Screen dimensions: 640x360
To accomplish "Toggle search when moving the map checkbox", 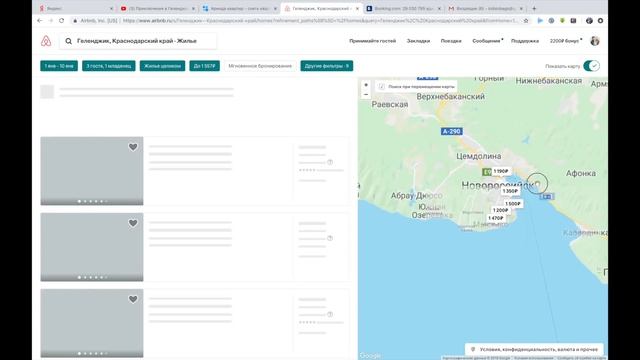I will click(x=381, y=87).
